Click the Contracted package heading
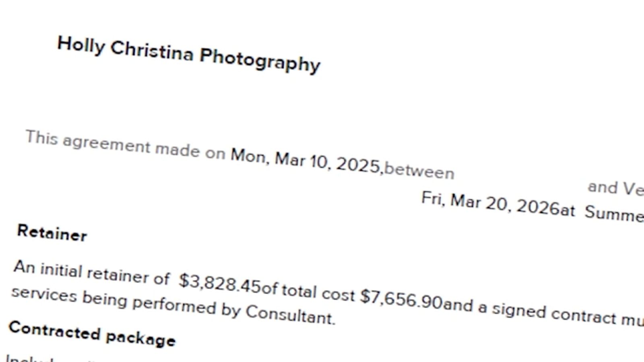Viewport: 644px width, 362px height. (x=92, y=334)
